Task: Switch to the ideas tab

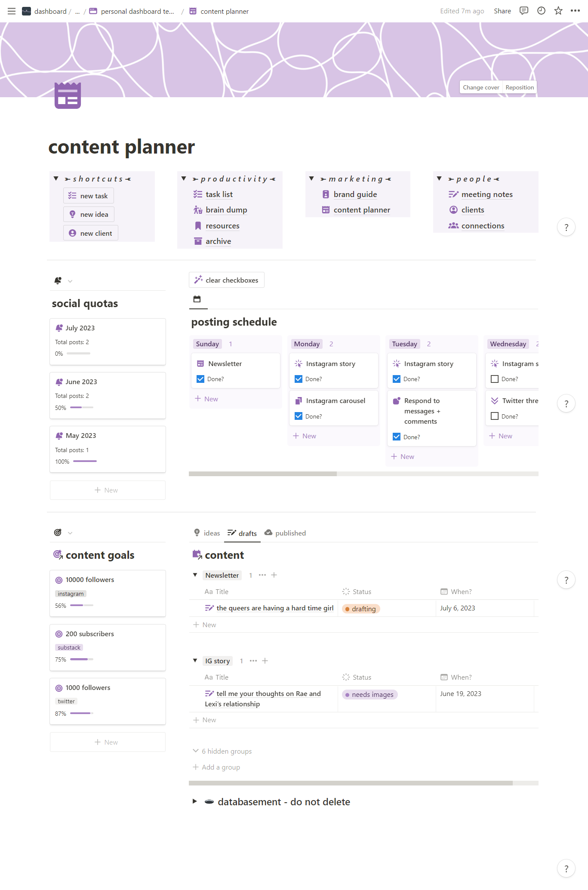Action: point(207,533)
